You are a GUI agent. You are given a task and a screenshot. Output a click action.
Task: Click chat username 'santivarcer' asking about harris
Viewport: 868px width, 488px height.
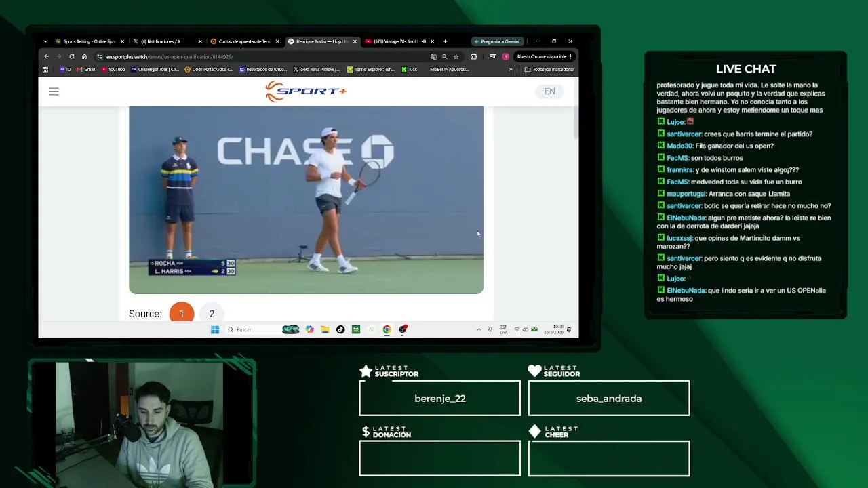point(684,134)
